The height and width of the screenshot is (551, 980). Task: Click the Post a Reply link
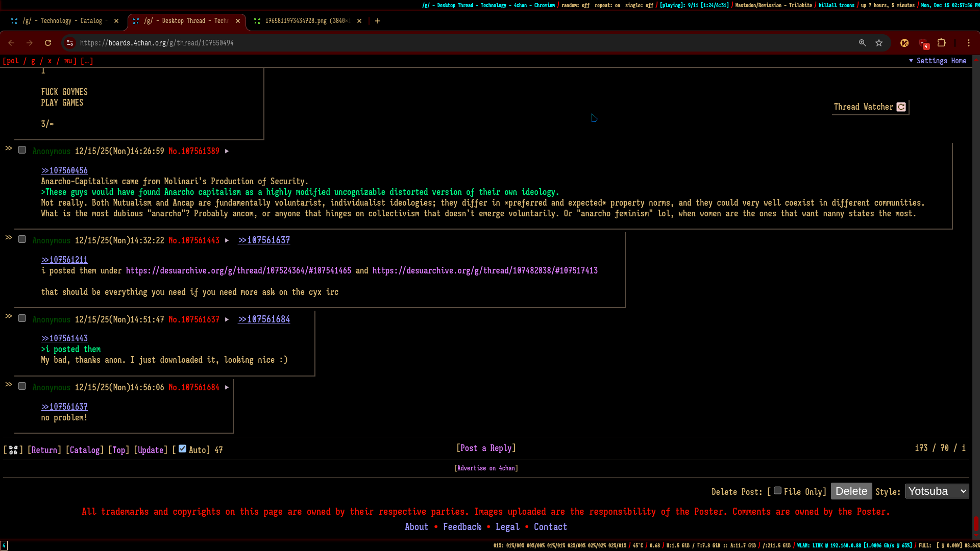pos(486,448)
